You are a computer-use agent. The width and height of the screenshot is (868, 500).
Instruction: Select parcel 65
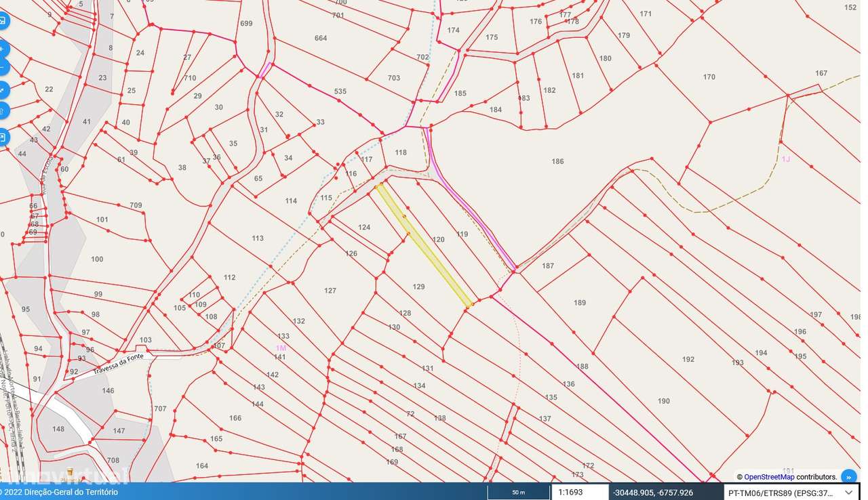258,178
